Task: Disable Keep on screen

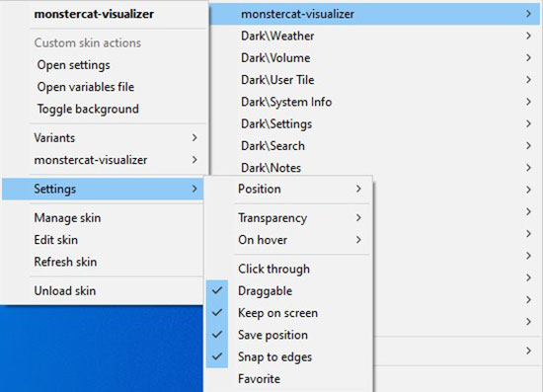Action: (x=288, y=313)
